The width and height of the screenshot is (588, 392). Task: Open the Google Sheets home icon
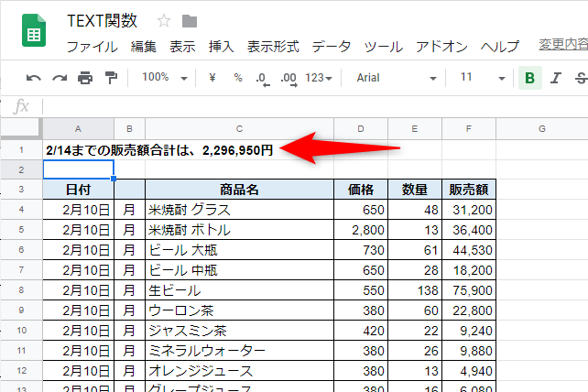tap(34, 30)
